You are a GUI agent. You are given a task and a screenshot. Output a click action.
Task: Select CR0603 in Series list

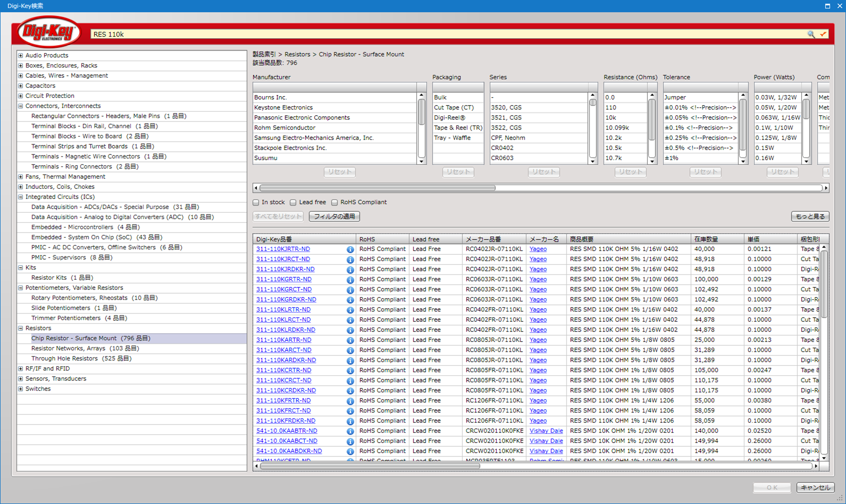[539, 158]
